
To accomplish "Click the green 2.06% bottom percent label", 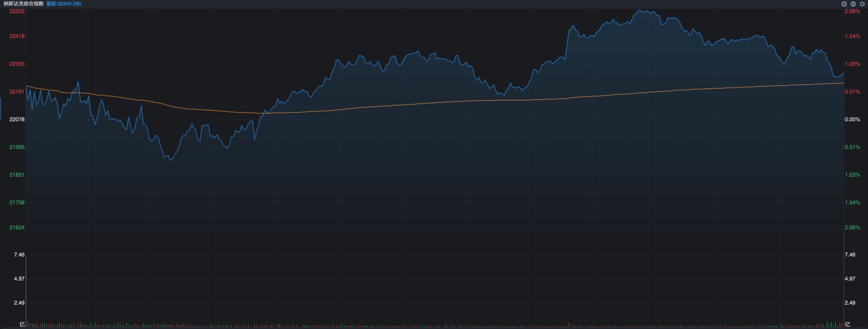I will coord(852,227).
